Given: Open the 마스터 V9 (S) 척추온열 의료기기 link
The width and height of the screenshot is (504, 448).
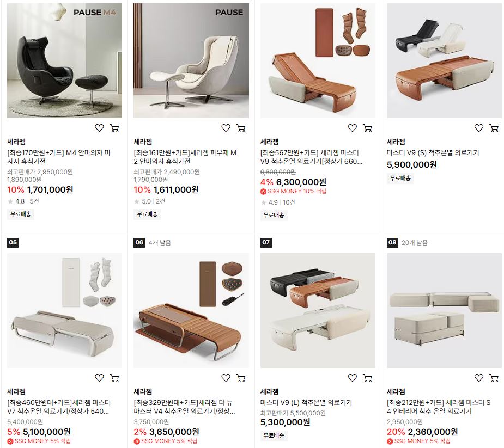Looking at the screenshot, I should tap(433, 152).
